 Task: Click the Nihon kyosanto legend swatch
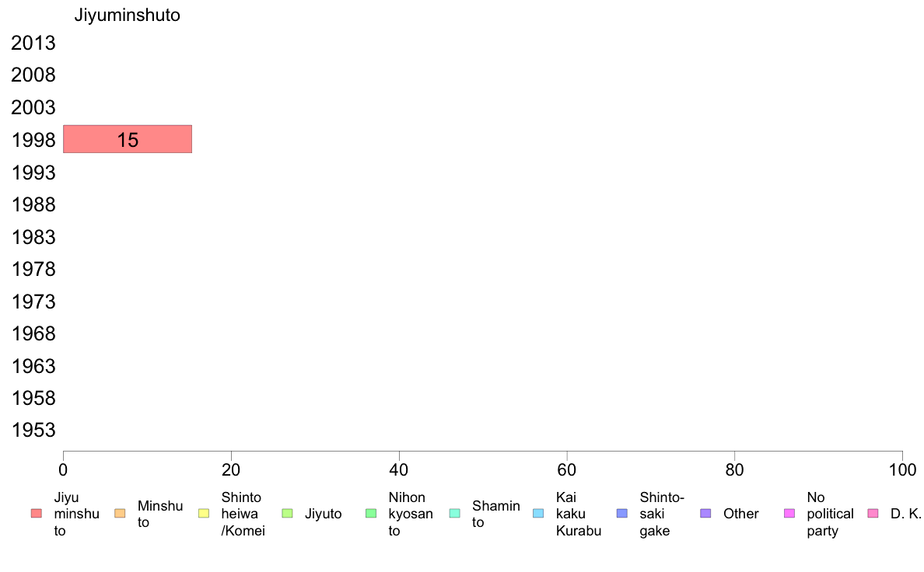[371, 514]
